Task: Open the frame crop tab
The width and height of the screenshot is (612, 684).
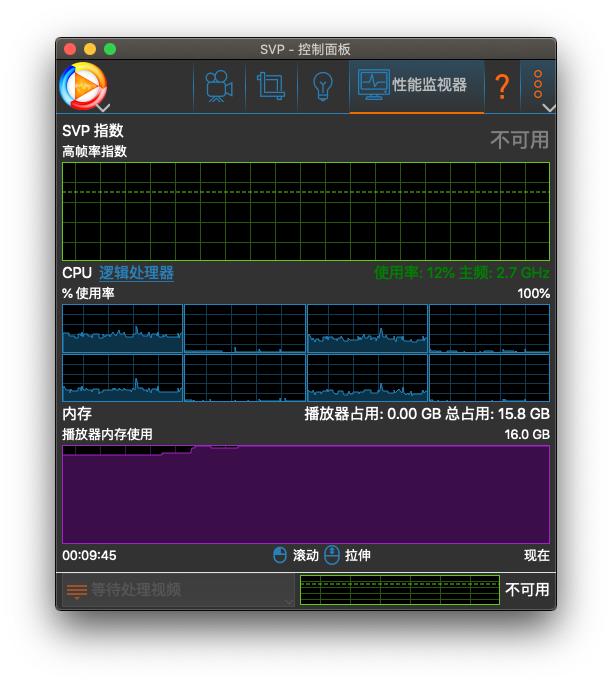Action: (270, 86)
